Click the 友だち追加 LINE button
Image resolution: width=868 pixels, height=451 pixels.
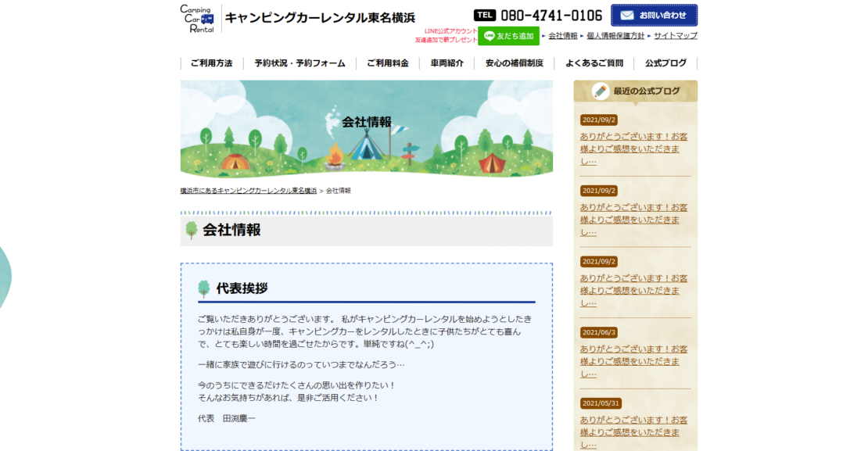click(x=508, y=36)
